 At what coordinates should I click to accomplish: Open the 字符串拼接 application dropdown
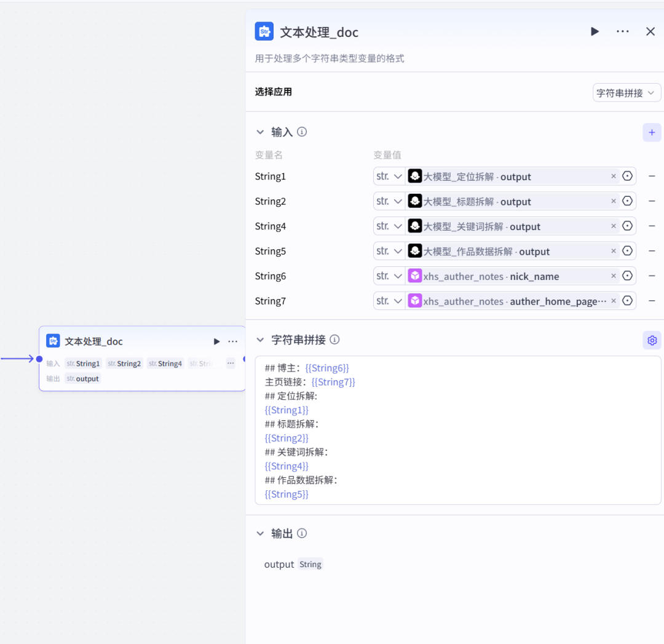tap(626, 93)
